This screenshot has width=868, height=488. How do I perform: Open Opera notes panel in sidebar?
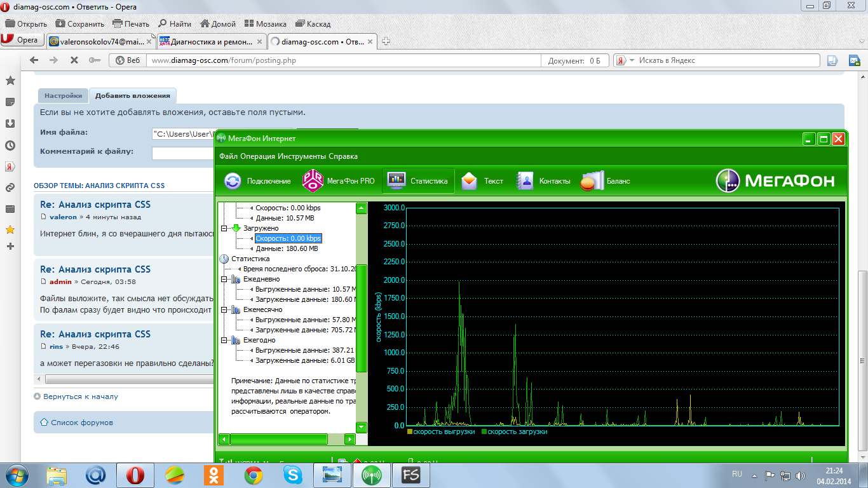point(10,102)
